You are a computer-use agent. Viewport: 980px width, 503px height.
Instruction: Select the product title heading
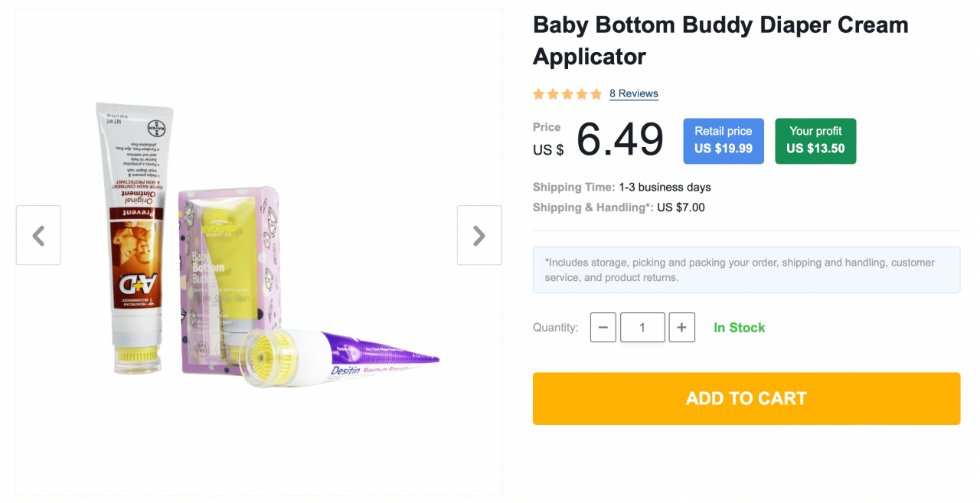(x=720, y=40)
